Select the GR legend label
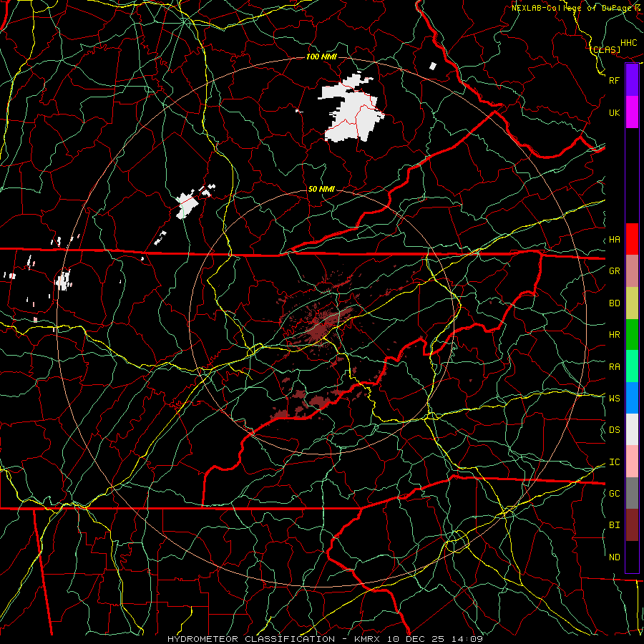 tap(614, 271)
